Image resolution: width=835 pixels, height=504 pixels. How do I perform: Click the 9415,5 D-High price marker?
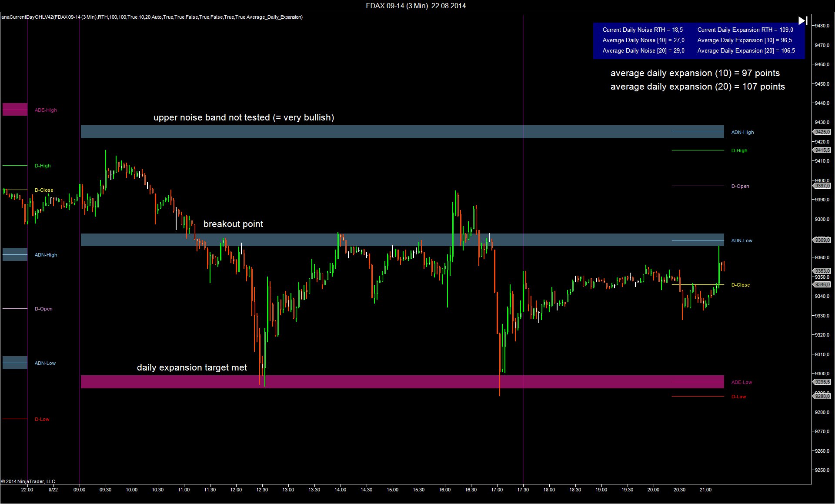[822, 150]
